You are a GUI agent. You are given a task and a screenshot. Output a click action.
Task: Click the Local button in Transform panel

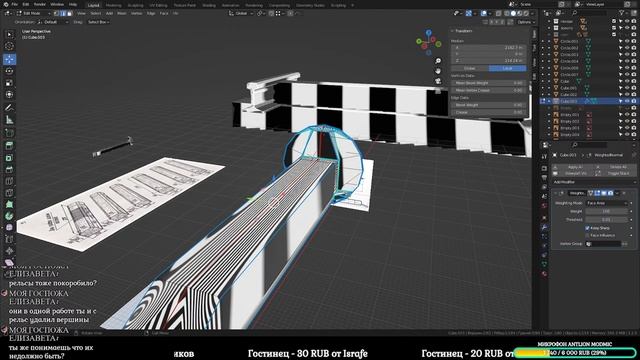(507, 68)
